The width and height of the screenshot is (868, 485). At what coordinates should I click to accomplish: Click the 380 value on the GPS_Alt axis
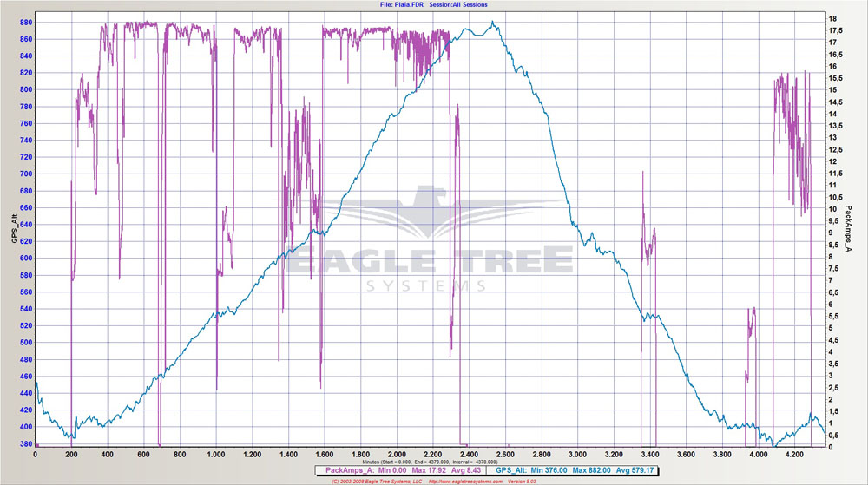tap(26, 443)
